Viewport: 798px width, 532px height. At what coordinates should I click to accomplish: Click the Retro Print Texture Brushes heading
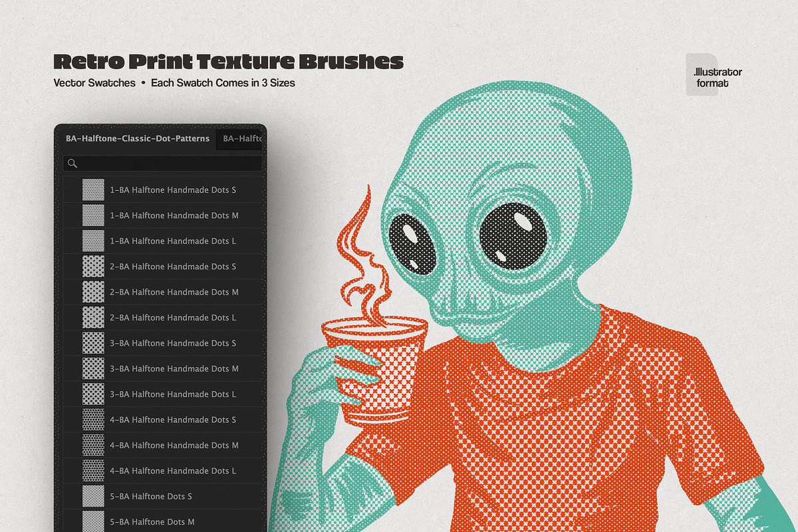click(x=228, y=62)
